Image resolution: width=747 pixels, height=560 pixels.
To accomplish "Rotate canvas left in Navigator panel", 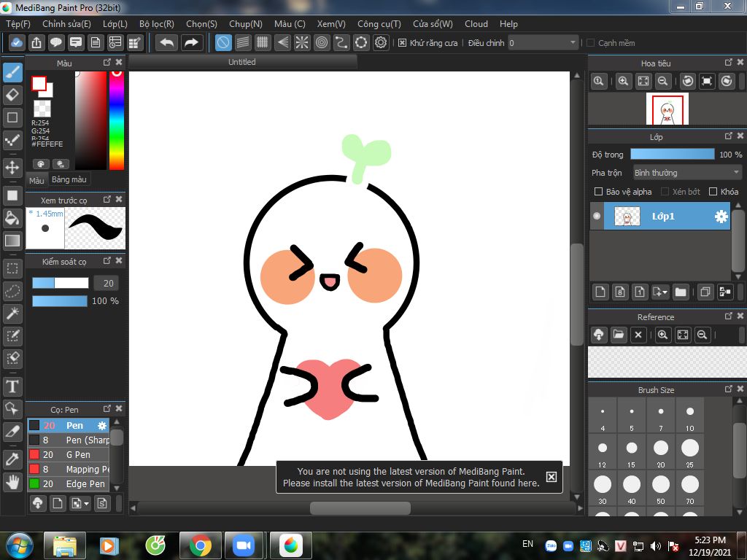I will 687,81.
